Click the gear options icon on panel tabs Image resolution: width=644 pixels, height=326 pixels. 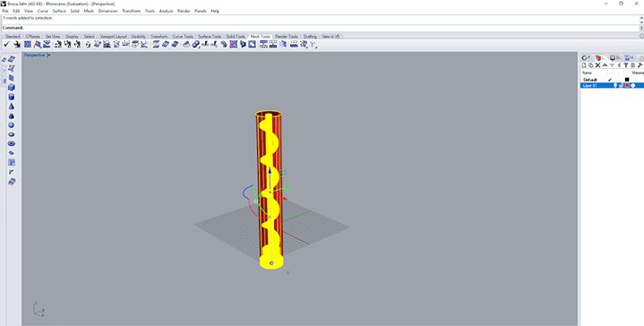pos(642,59)
